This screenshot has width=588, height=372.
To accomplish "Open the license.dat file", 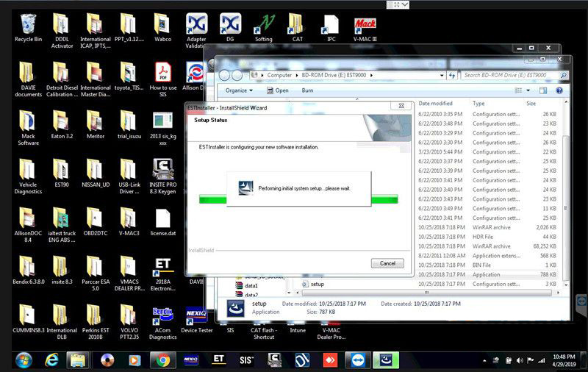I will (162, 222).
